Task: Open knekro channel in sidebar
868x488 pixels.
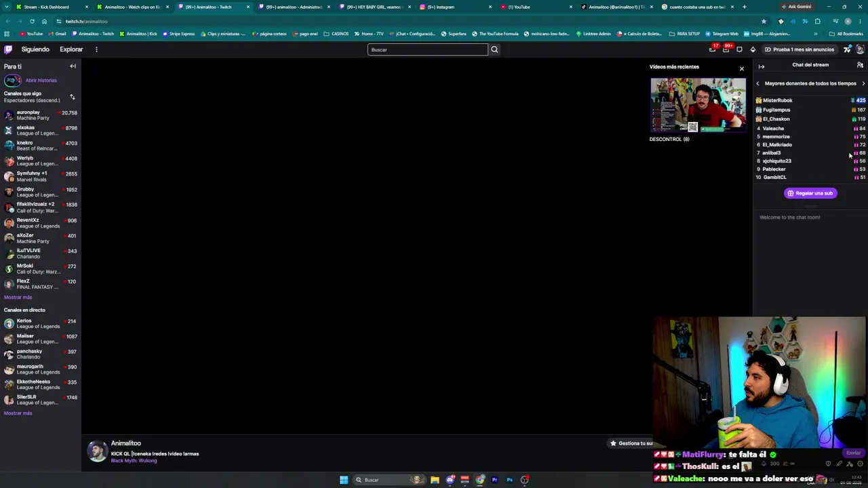Action: (x=41, y=146)
